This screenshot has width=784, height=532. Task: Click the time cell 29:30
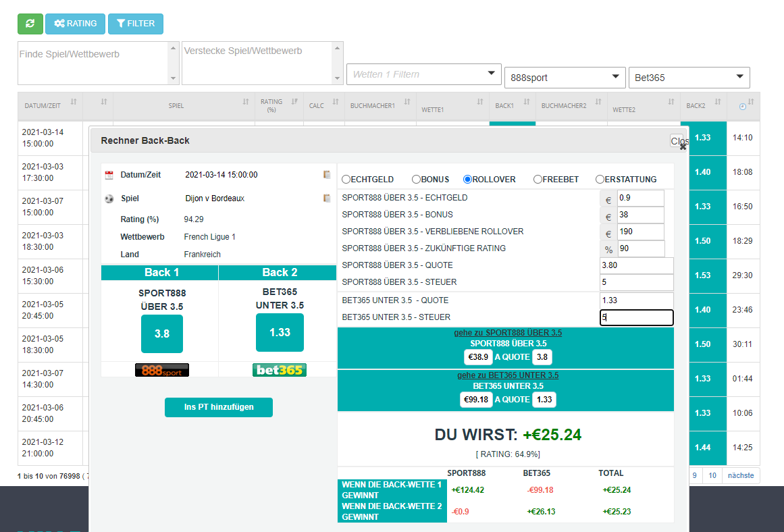743,275
